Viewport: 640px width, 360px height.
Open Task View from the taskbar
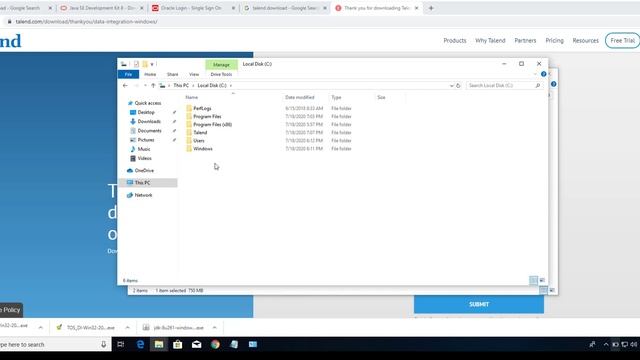click(x=120, y=344)
